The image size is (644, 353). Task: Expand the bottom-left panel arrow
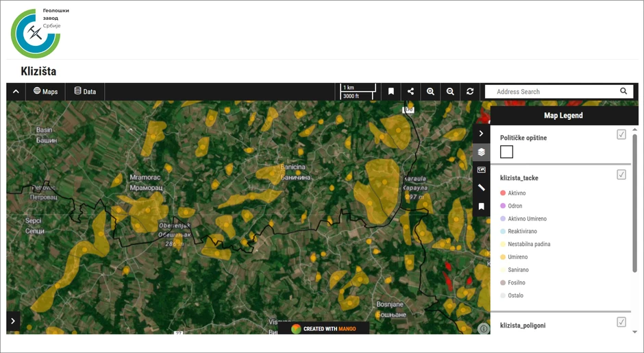pyautogui.click(x=13, y=320)
